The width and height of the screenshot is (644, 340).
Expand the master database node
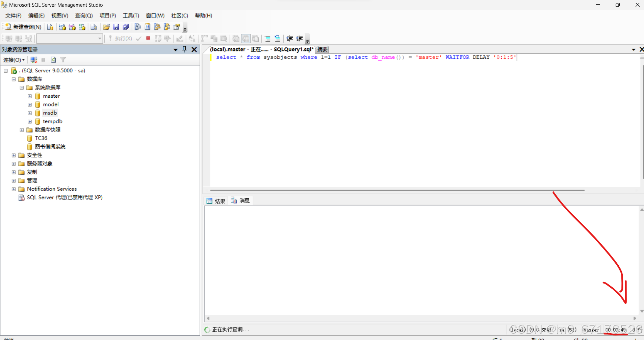click(30, 96)
